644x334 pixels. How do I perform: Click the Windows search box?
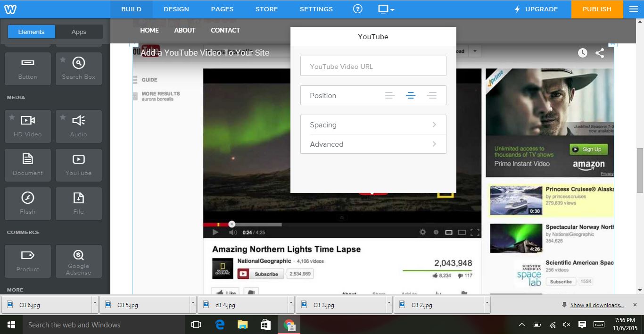click(x=104, y=325)
